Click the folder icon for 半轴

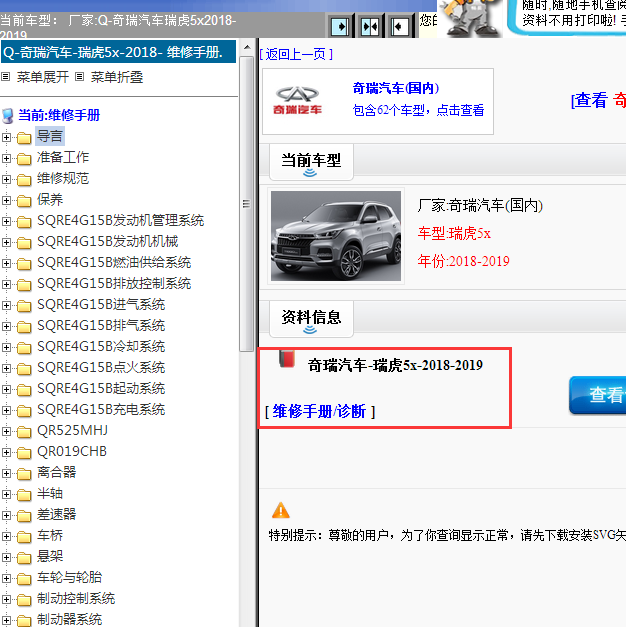pos(24,495)
